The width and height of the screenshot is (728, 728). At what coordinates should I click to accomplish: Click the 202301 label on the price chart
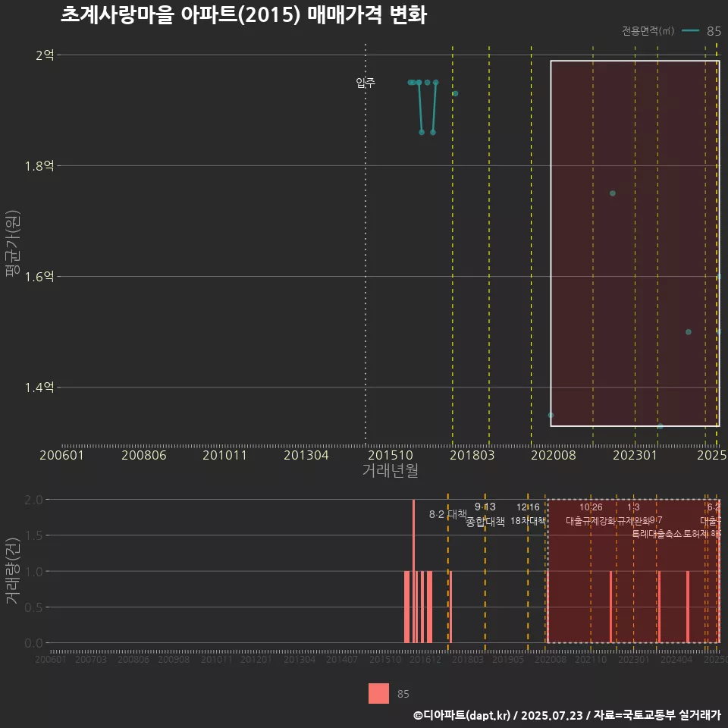tap(635, 455)
